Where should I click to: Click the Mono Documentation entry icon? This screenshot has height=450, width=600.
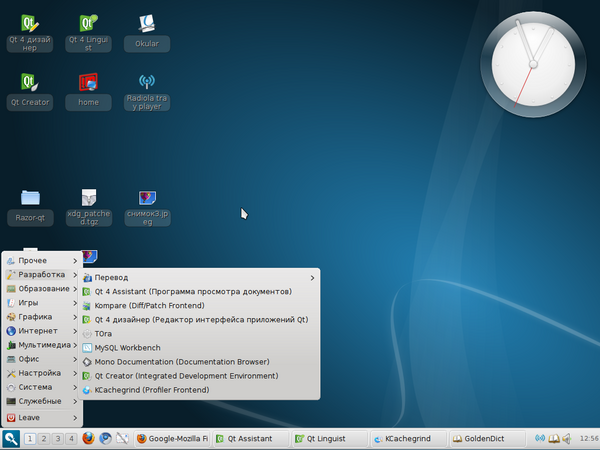point(87,362)
